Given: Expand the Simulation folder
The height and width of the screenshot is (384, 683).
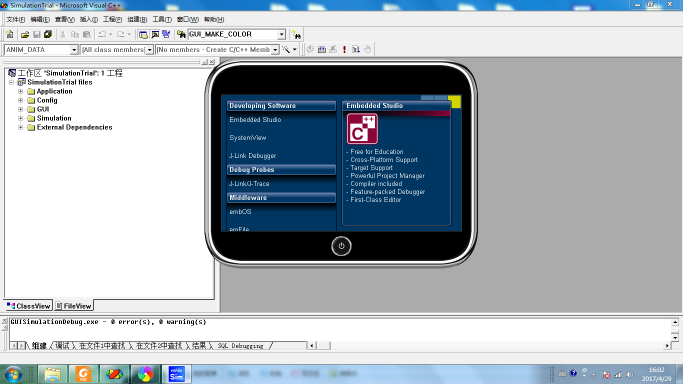Looking at the screenshot, I should (20, 118).
